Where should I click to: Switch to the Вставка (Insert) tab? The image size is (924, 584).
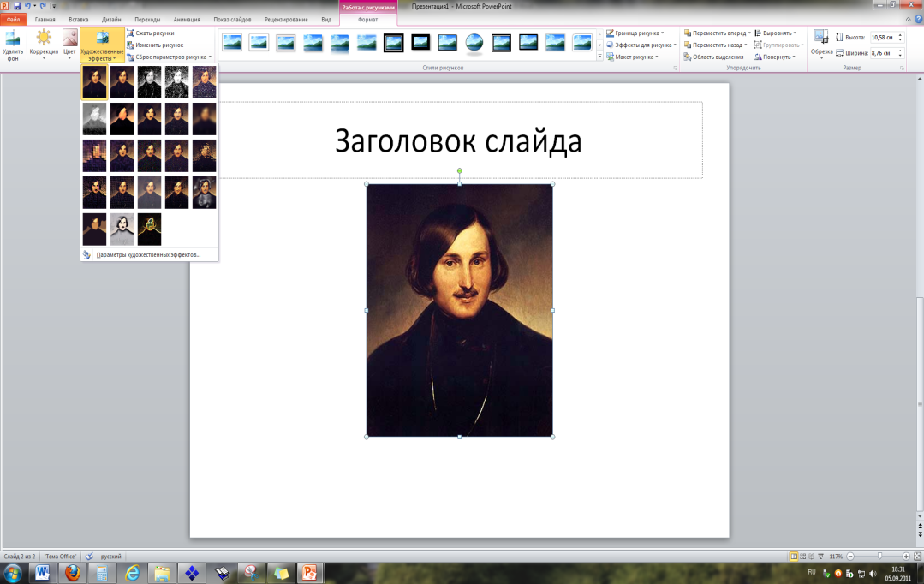(79, 20)
